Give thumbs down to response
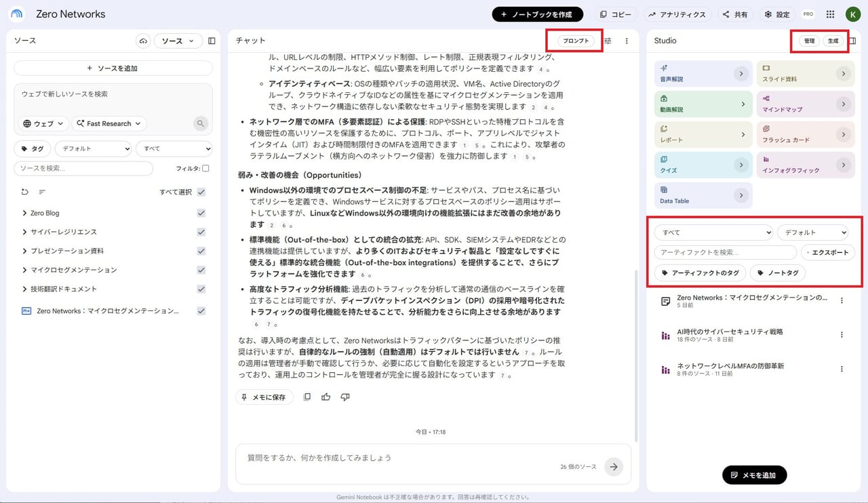 (345, 397)
